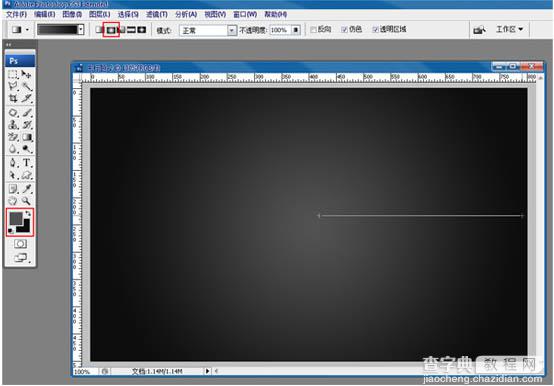The height and width of the screenshot is (386, 554).
Task: Choose the reflected gradient style
Action: pyautogui.click(x=131, y=30)
